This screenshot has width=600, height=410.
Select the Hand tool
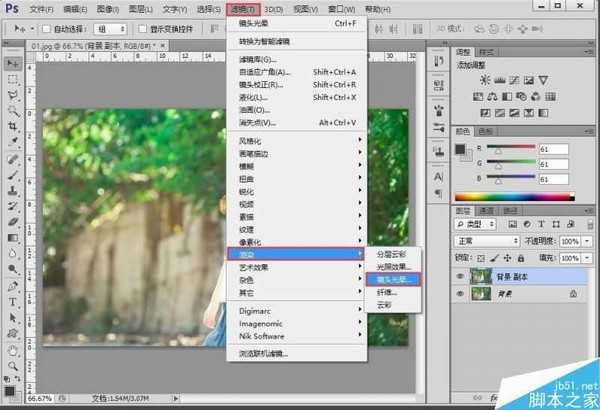pyautogui.click(x=14, y=351)
